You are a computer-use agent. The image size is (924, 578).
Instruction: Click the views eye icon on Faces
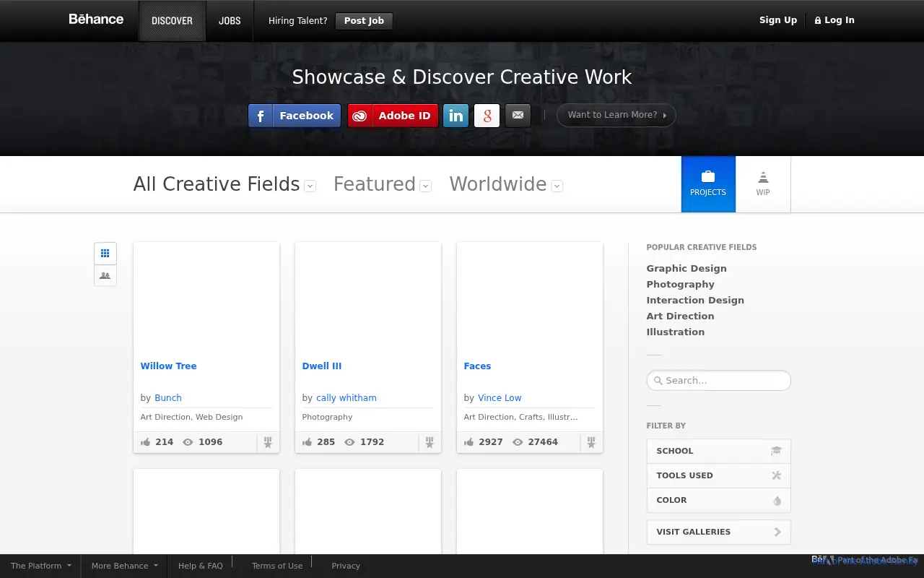pos(518,442)
